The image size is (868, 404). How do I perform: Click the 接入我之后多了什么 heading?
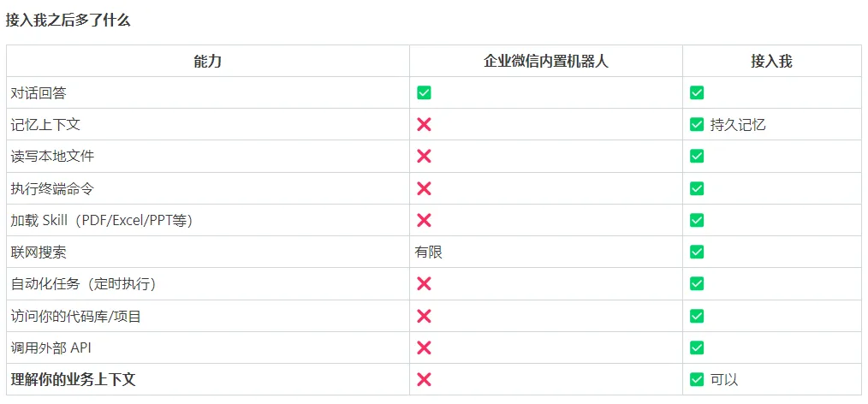(x=68, y=20)
